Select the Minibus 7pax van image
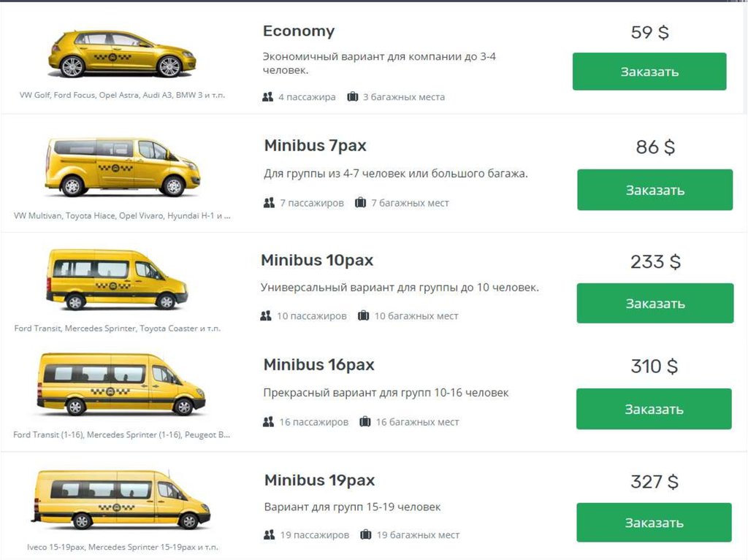The image size is (748, 560). point(122,166)
